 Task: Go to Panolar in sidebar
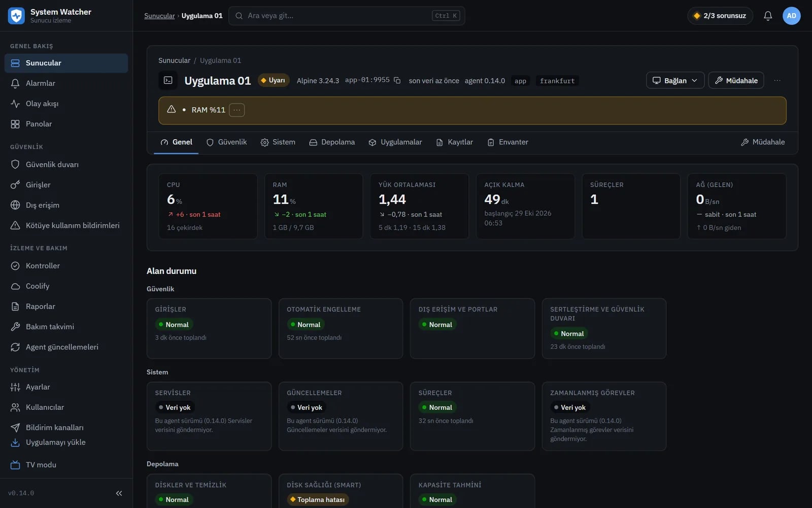(66, 124)
